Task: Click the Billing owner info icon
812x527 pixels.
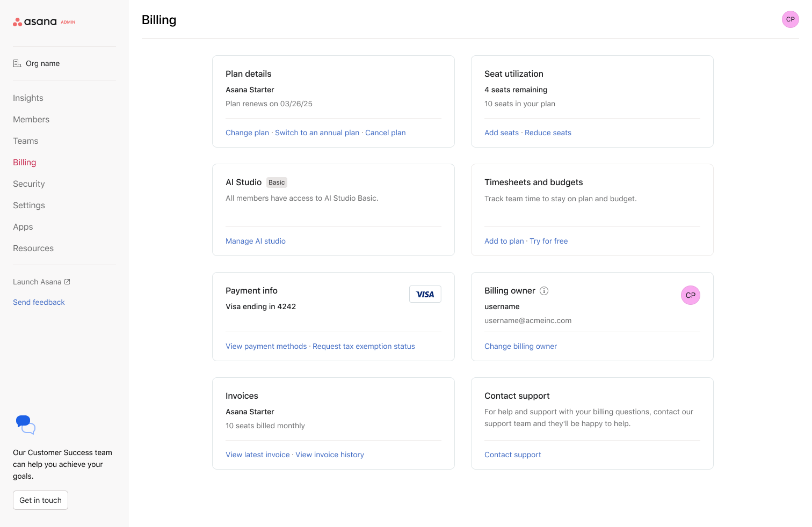Action: pos(544,291)
